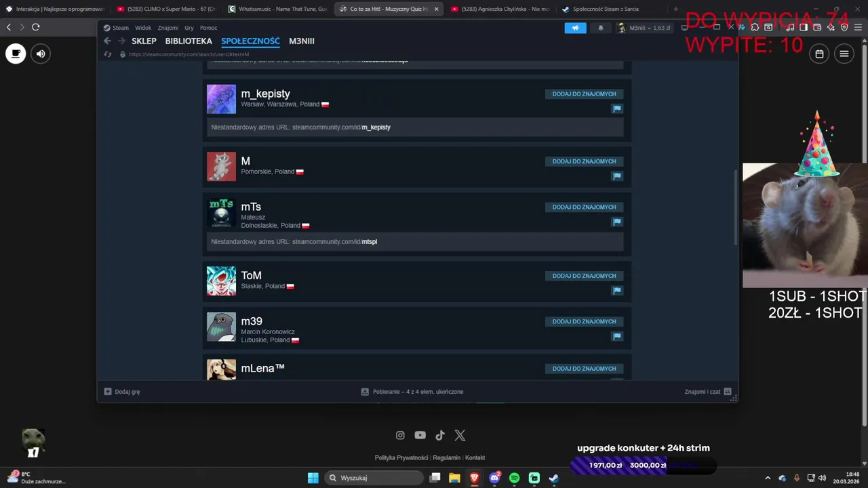
Task: Open m_kepisty profile name link
Action: tap(265, 94)
